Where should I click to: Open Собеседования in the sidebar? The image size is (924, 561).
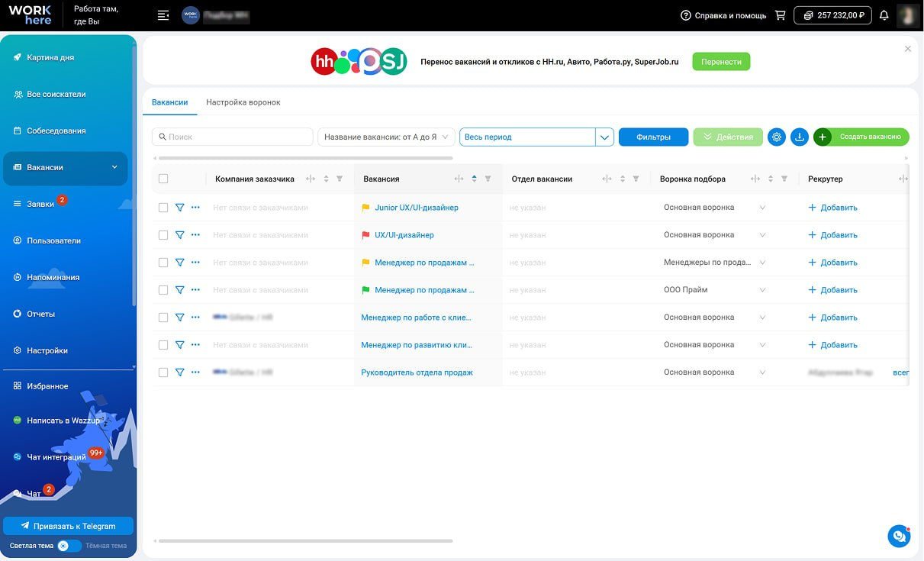tap(56, 131)
